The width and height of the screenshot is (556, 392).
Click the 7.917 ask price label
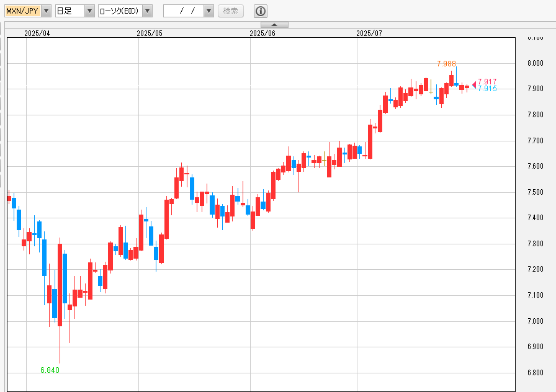coord(487,82)
